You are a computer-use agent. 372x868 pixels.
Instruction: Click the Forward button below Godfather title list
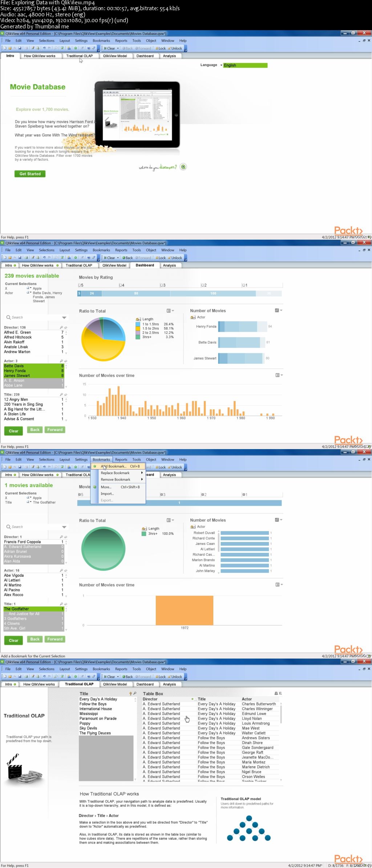click(55, 639)
